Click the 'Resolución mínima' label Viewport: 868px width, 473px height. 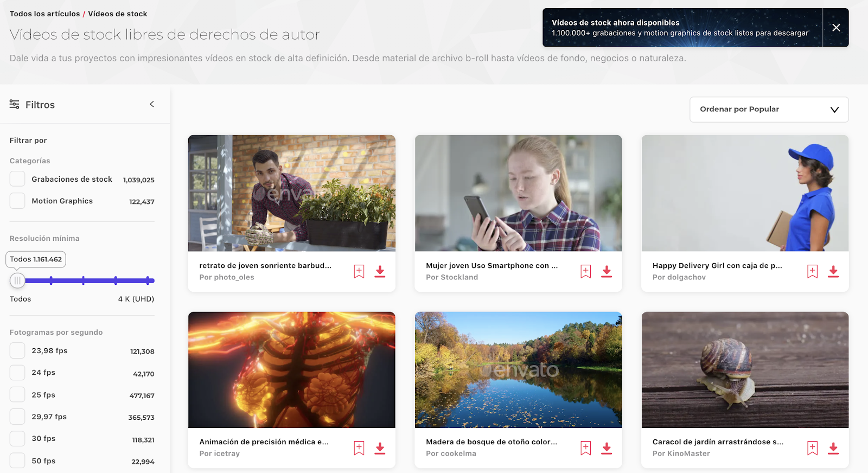44,238
